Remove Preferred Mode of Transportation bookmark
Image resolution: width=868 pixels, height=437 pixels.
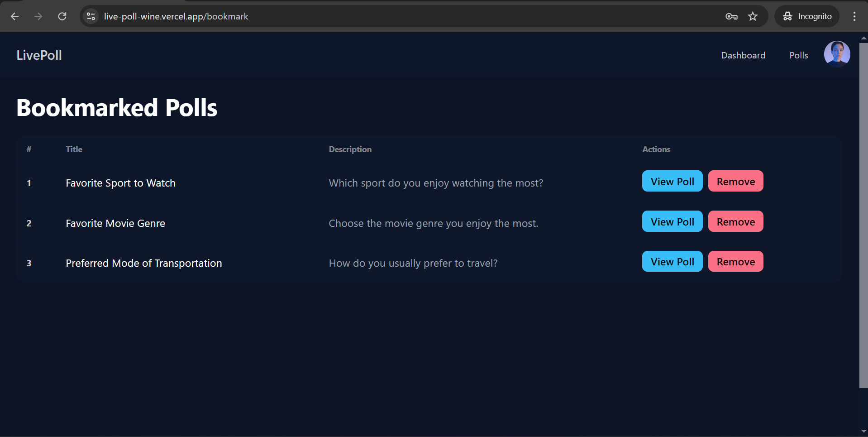point(735,262)
